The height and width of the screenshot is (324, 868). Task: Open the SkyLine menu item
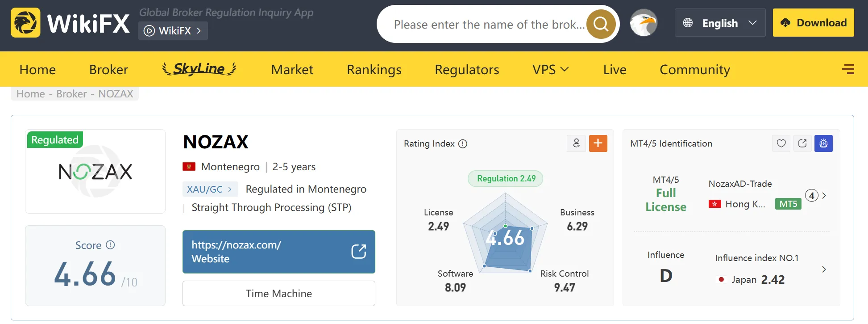pos(199,69)
